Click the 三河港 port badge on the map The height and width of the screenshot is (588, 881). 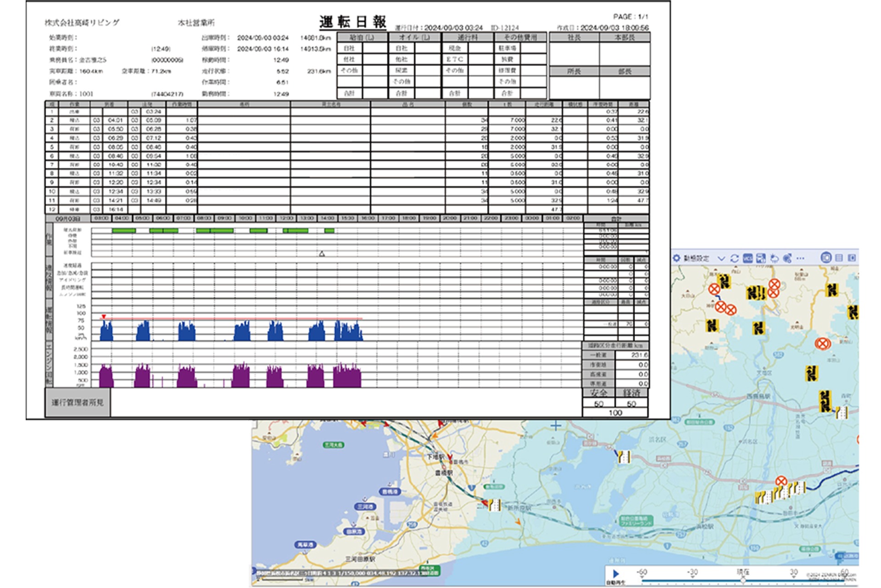coord(365,506)
